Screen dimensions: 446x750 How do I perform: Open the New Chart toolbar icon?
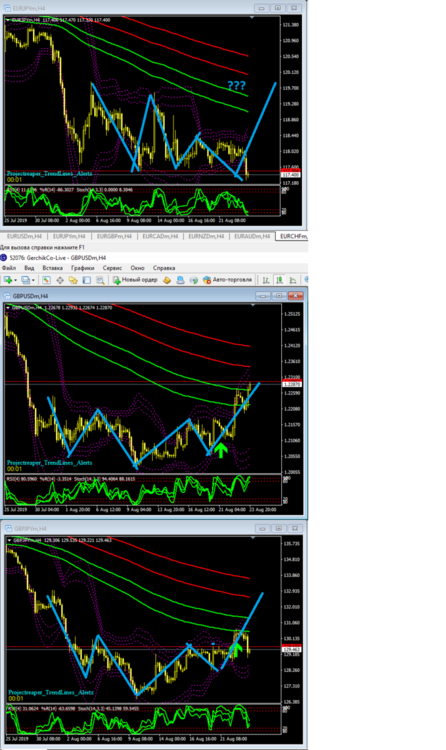8,280
